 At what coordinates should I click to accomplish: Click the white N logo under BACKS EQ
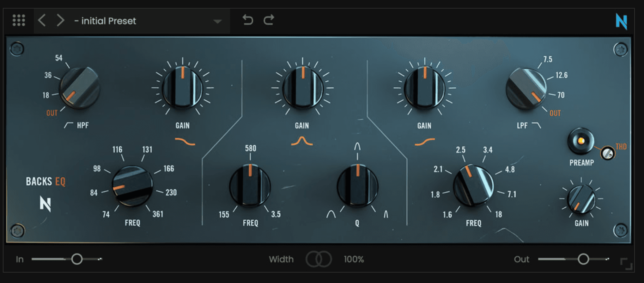pos(45,204)
